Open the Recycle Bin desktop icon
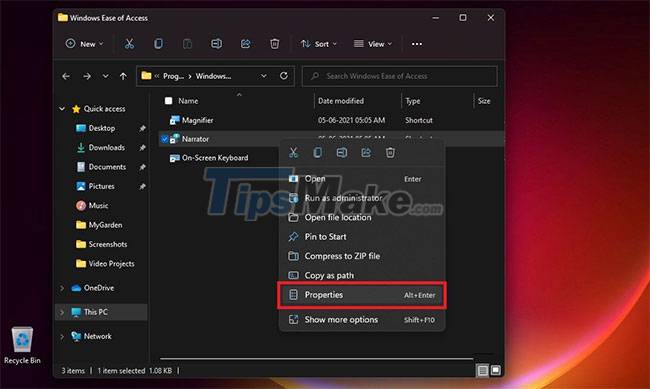 pyautogui.click(x=22, y=345)
